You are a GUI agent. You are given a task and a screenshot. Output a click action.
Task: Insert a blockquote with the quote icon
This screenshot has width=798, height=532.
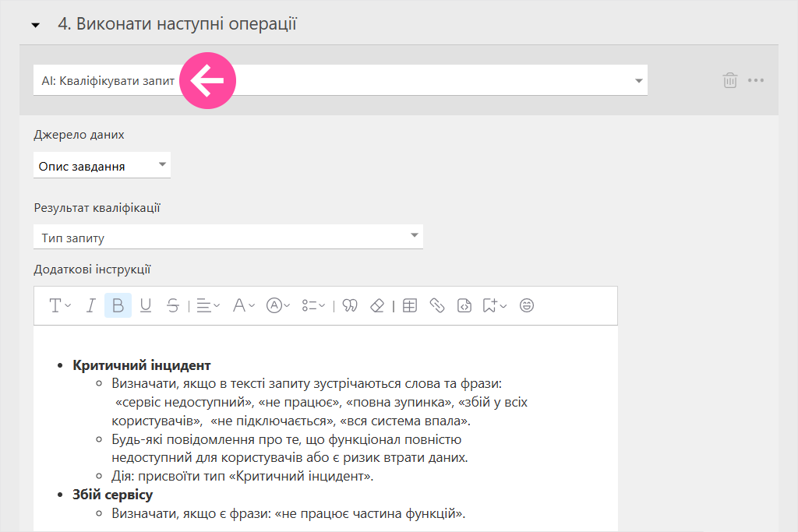click(350, 305)
